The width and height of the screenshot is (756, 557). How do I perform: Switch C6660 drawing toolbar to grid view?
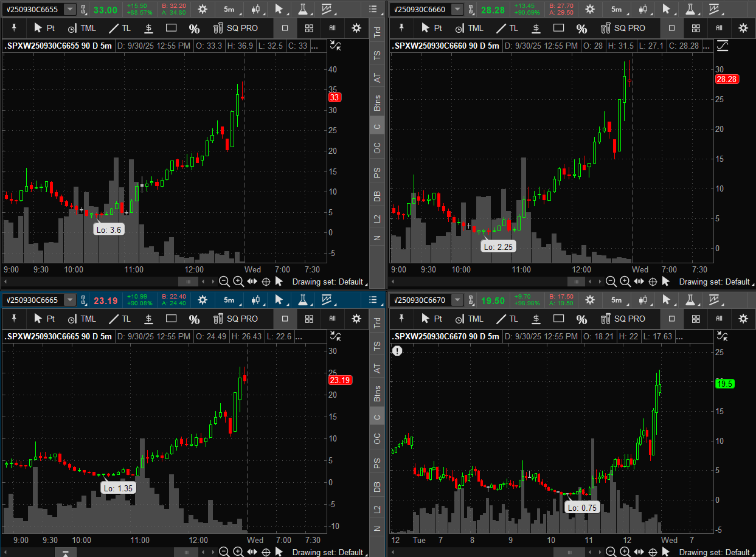696,28
